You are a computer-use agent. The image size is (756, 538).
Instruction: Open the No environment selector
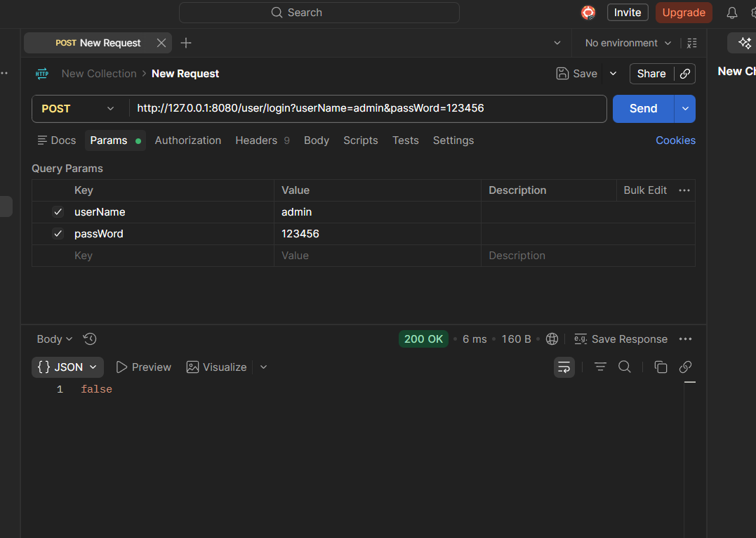(628, 43)
